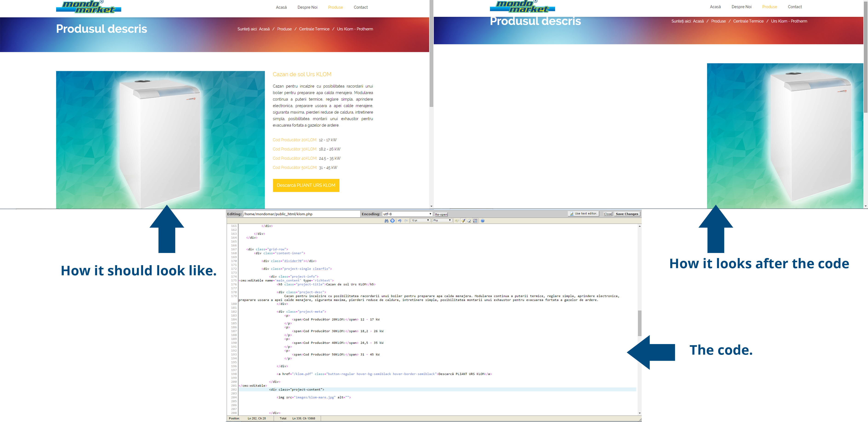Click Centrale Termice breadcrumb in right page

click(748, 21)
